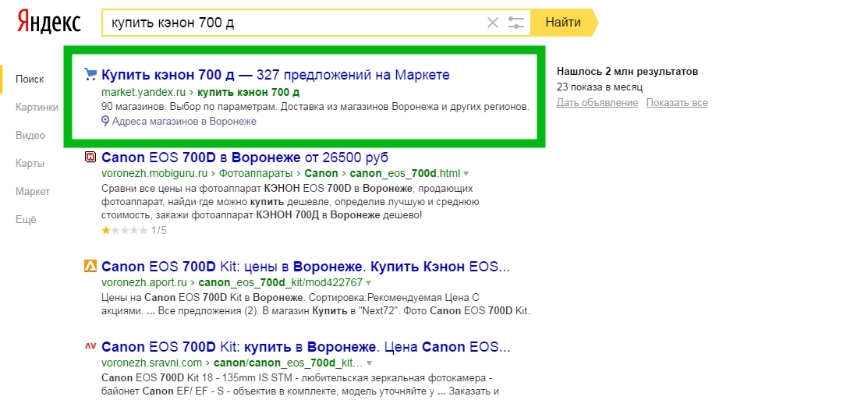Clear the search query with the X icon
This screenshot has width=868, height=400.
click(493, 23)
